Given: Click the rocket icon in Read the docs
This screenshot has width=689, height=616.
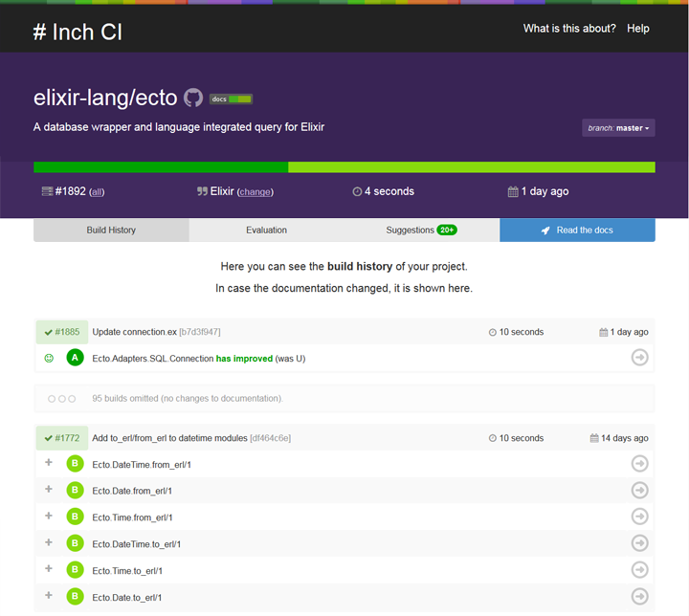Looking at the screenshot, I should pyautogui.click(x=545, y=231).
